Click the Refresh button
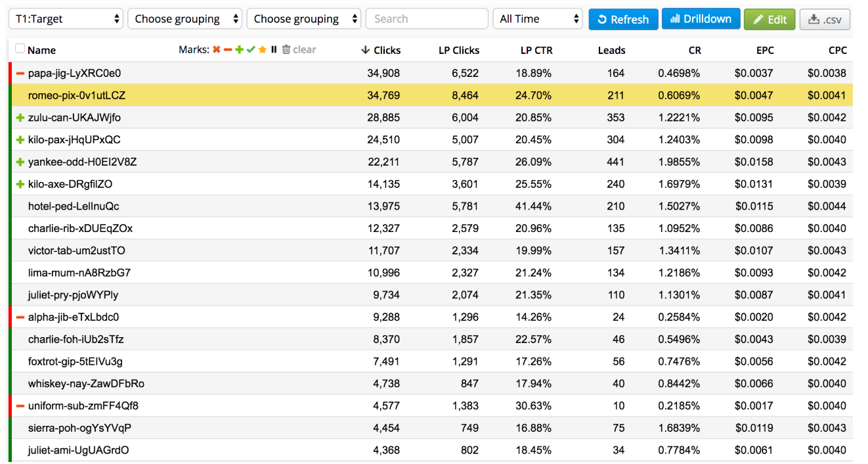 [623, 19]
